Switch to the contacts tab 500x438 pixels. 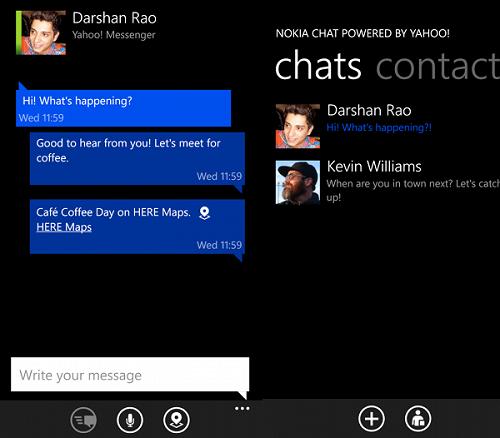pos(438,66)
